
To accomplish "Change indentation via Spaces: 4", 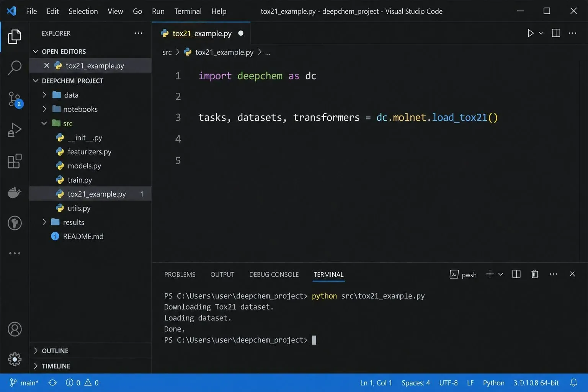I will (x=416, y=383).
